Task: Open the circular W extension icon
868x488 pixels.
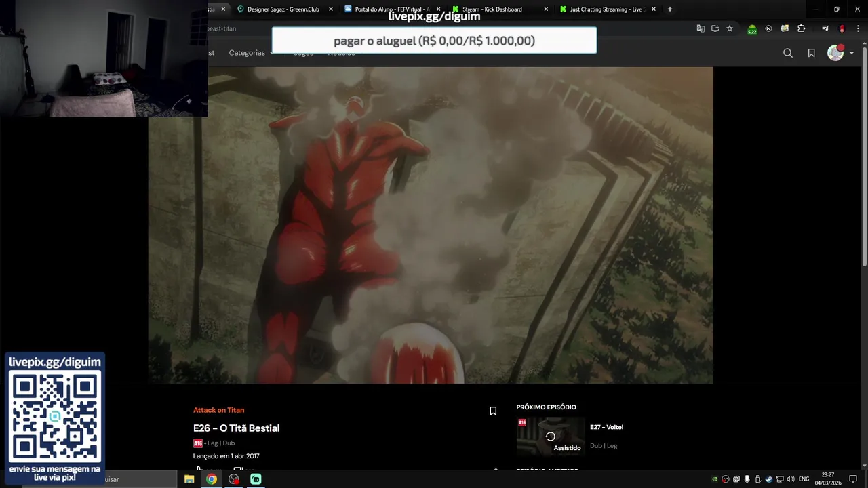Action: 768,28
